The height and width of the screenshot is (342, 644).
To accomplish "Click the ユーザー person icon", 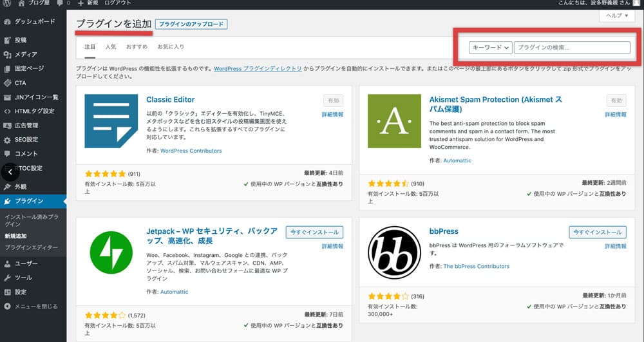I will click(7, 263).
